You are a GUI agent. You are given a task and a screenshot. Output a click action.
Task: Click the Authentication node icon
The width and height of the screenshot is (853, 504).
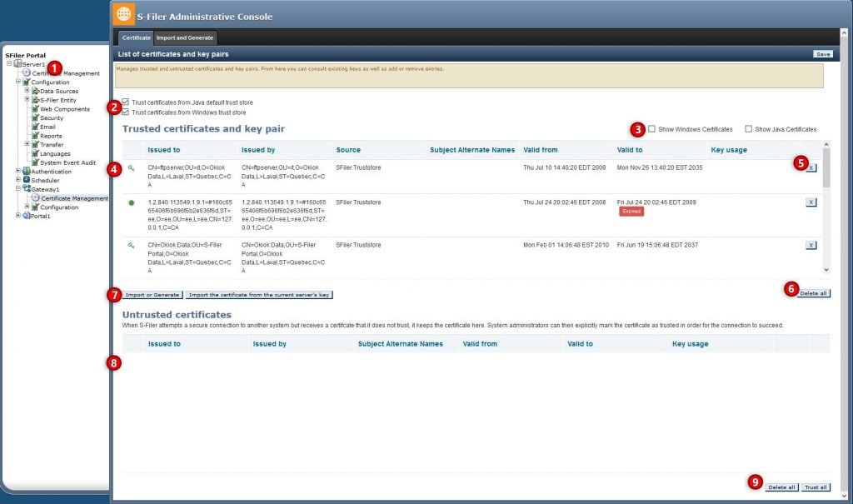click(26, 171)
